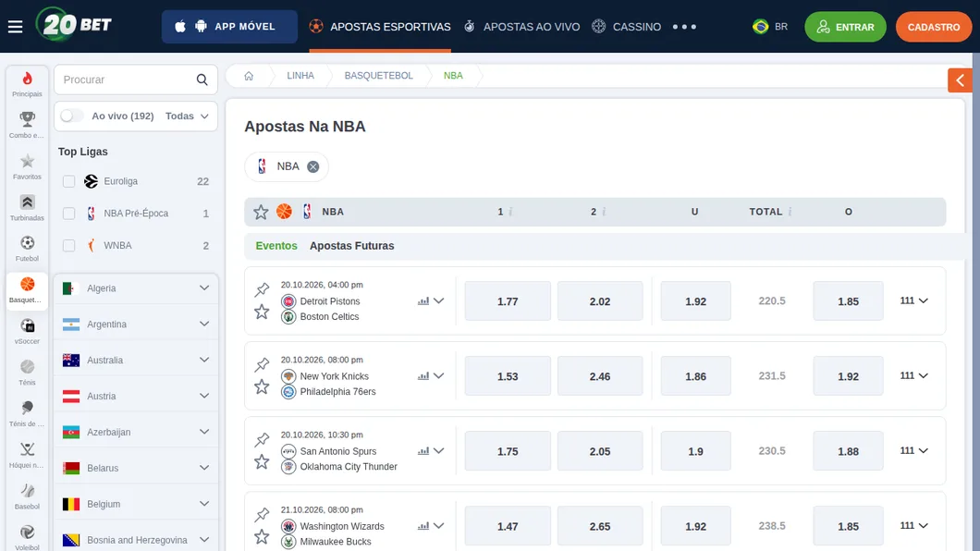
Task: Favorite the Knicks vs 76ers match star
Action: pos(262,386)
